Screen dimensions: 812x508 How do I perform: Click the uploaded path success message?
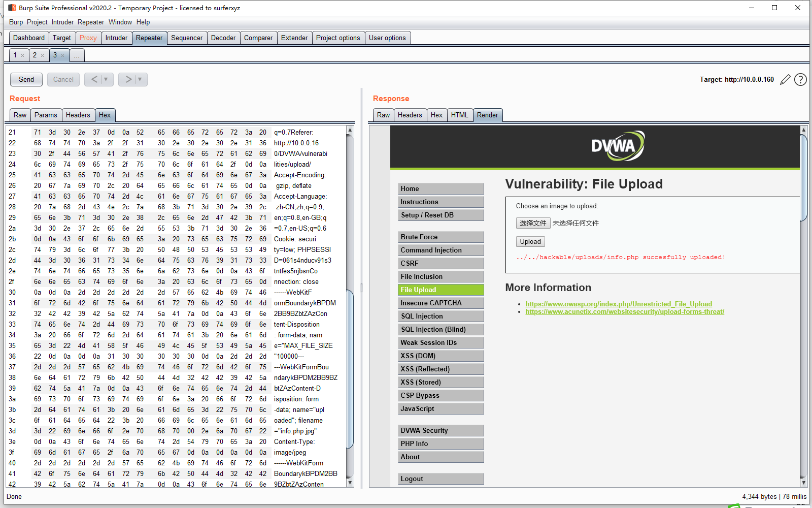click(621, 258)
